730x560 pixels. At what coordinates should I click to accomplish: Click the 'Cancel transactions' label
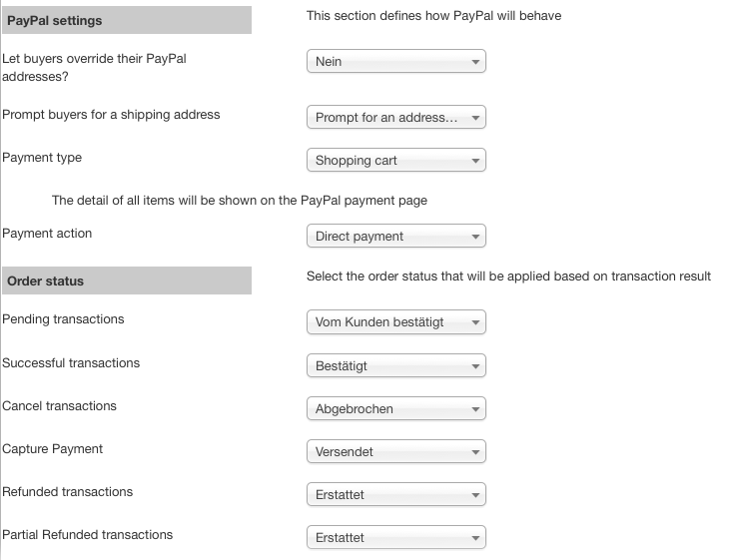coord(59,406)
